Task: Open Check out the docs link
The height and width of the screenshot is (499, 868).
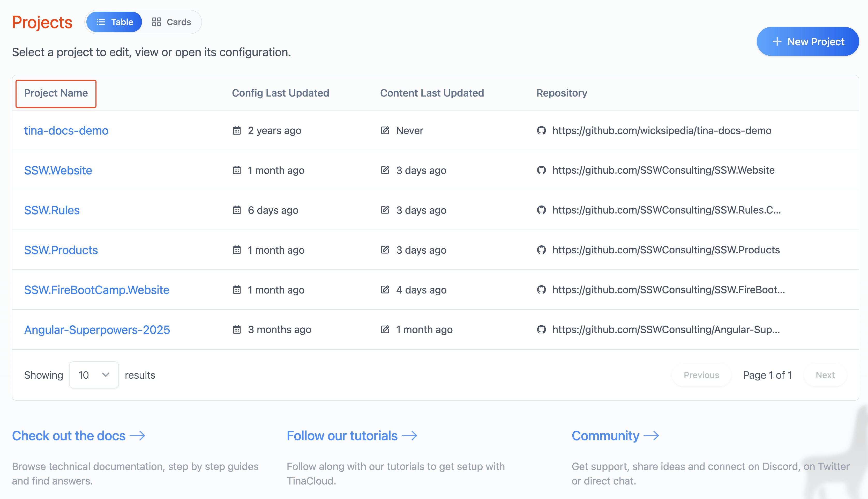Action: point(78,436)
